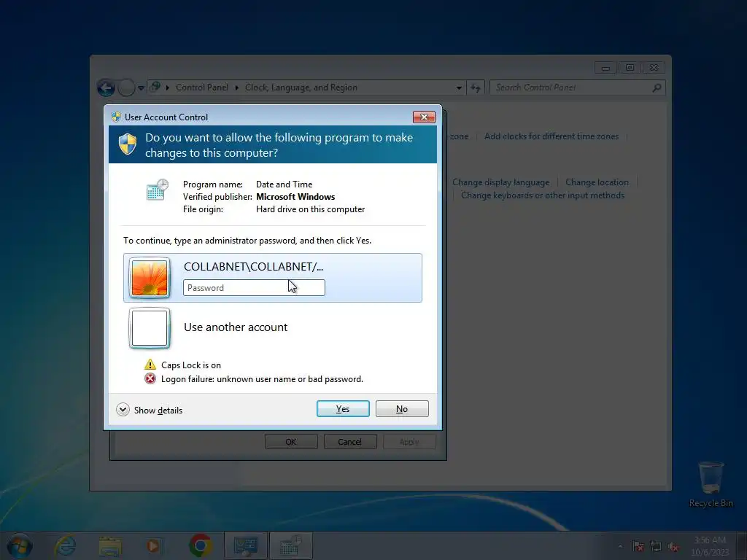Minimize the Control Panel window

(x=605, y=68)
